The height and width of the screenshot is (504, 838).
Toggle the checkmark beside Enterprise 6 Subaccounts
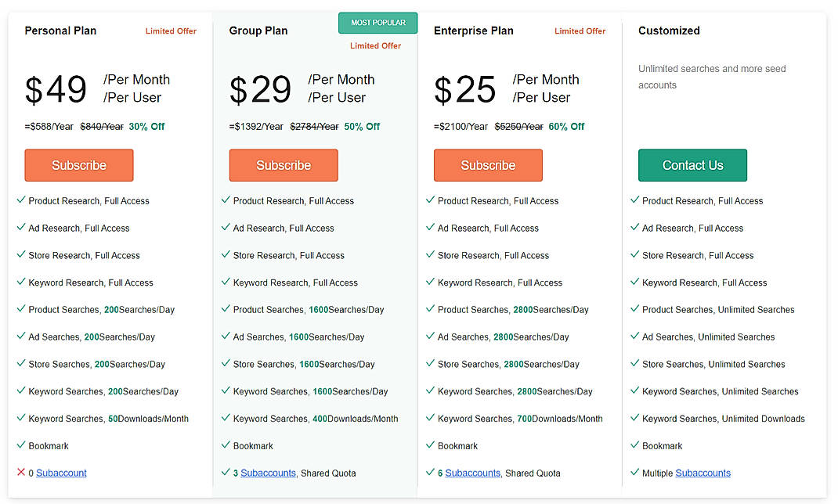pyautogui.click(x=430, y=473)
